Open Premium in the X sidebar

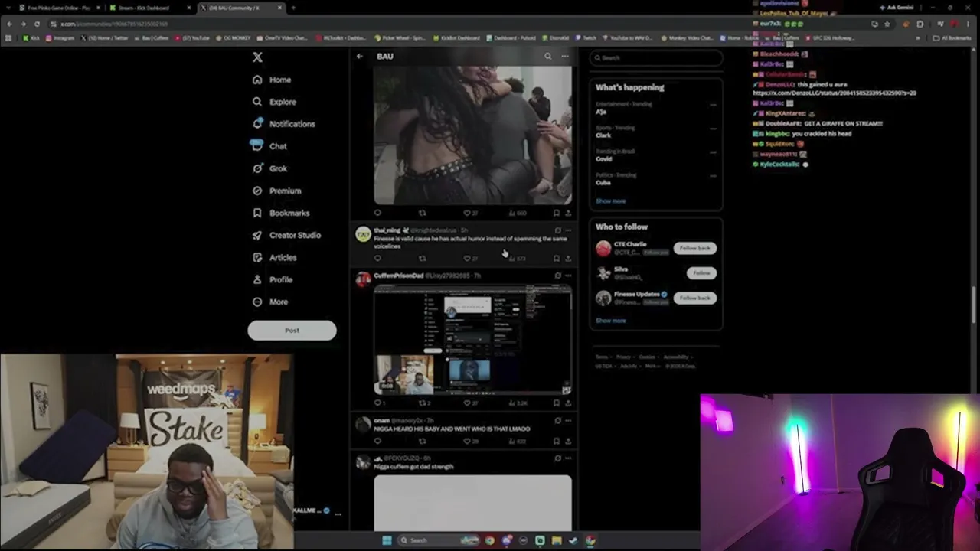tap(276, 191)
